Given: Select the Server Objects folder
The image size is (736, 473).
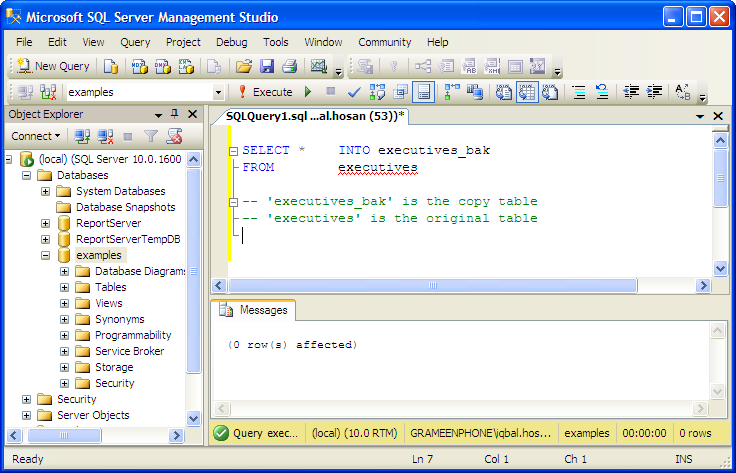Looking at the screenshot, I should coord(93,415).
